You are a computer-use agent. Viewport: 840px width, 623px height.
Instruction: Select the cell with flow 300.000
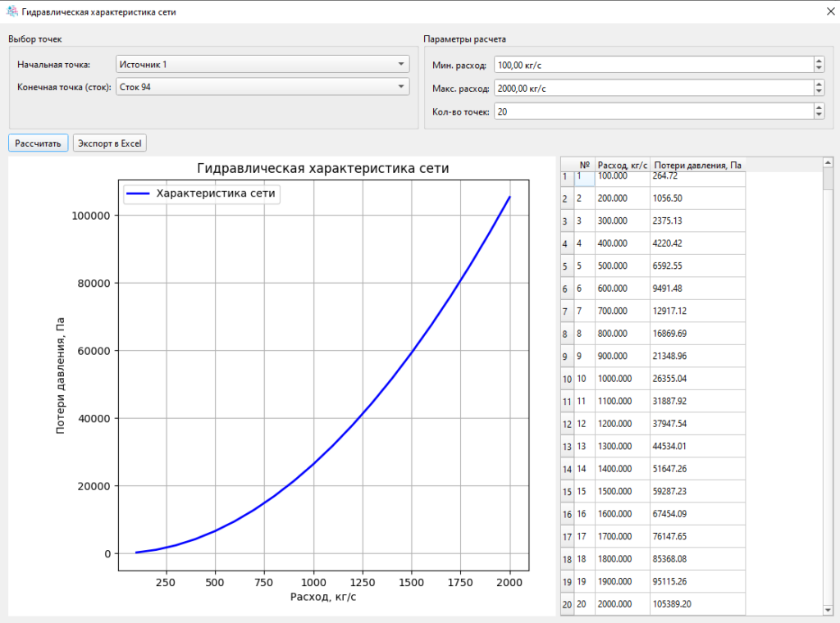click(623, 221)
